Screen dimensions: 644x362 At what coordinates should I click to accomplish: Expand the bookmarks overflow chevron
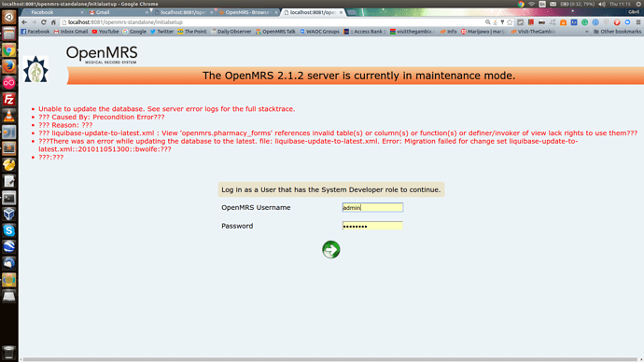pyautogui.click(x=586, y=31)
